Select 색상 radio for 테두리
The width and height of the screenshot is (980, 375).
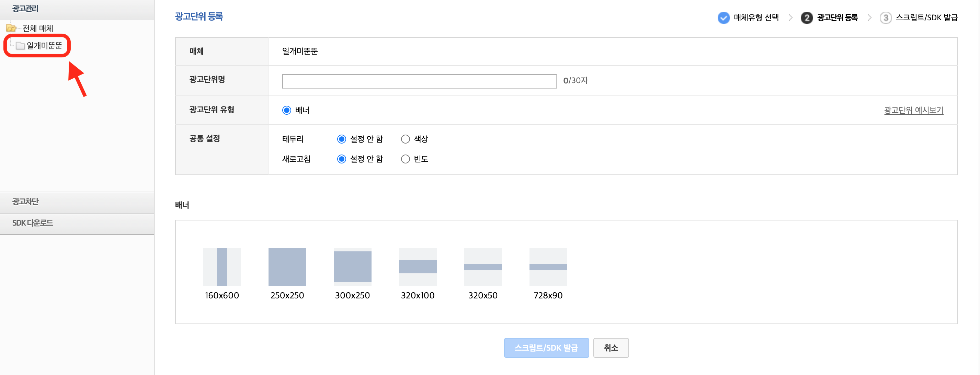405,139
